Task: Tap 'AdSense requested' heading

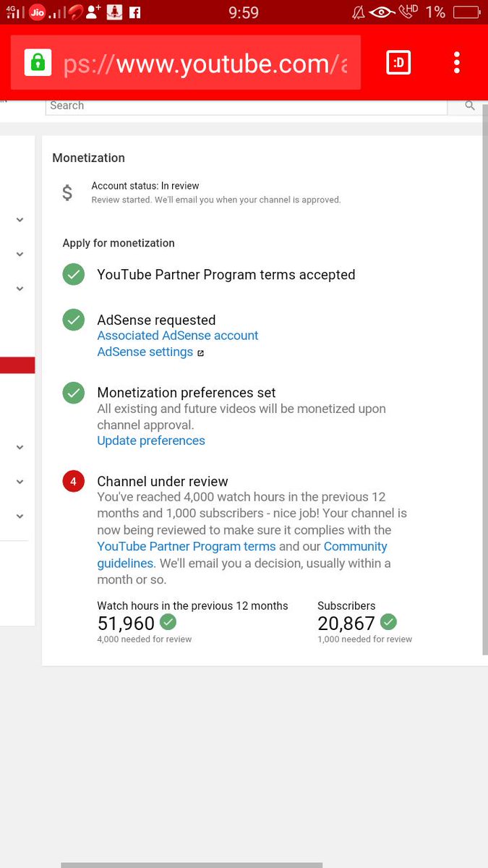Action: (x=156, y=320)
